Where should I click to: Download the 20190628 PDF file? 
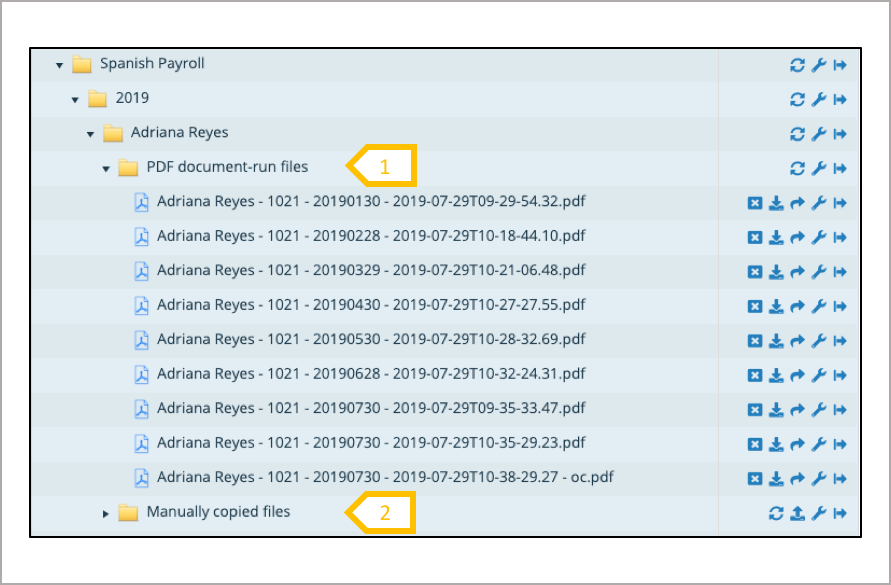(x=776, y=376)
